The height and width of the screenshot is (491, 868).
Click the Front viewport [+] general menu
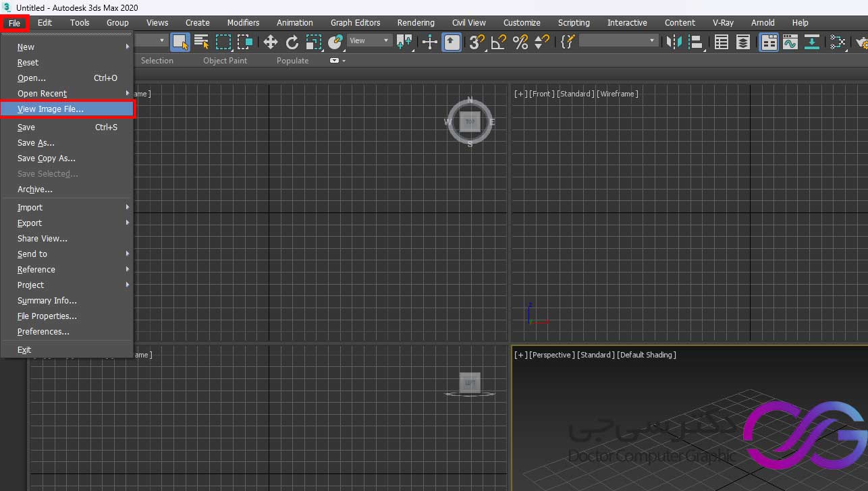coord(520,94)
